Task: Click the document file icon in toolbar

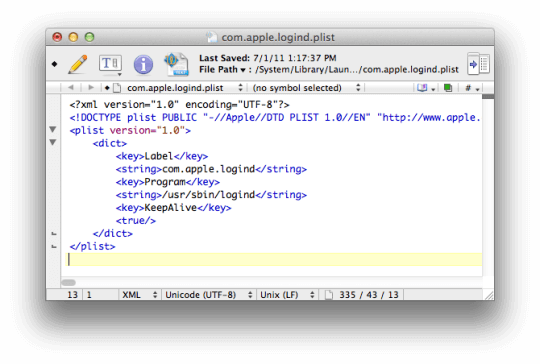Action: 176,64
